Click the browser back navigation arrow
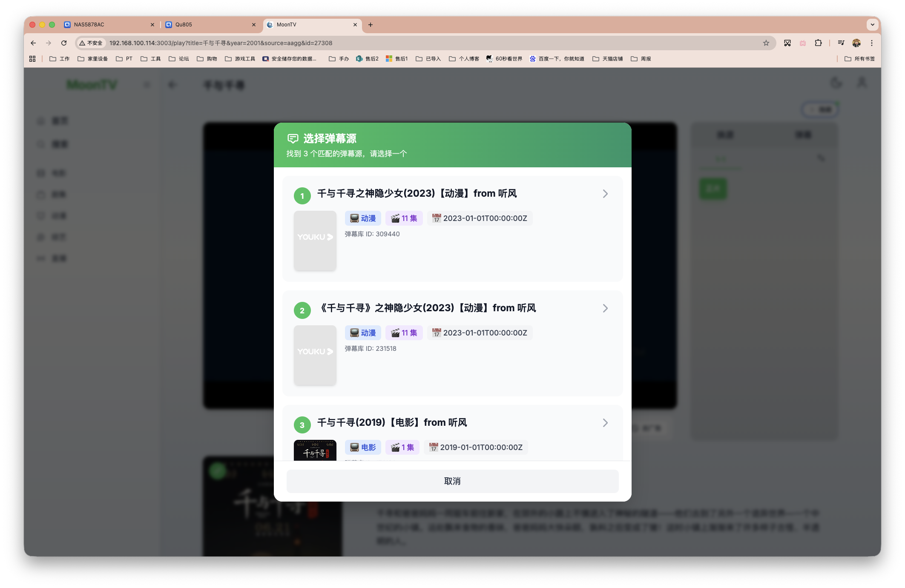 click(x=33, y=43)
